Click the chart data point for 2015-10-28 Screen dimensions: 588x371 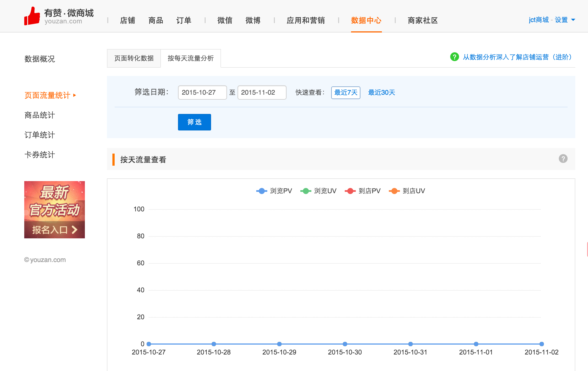click(x=214, y=344)
